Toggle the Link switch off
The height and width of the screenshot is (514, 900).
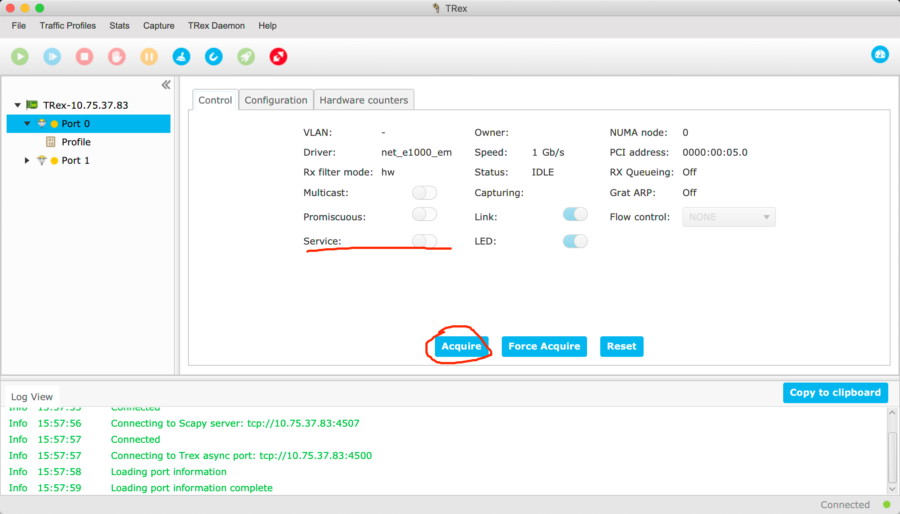point(575,214)
